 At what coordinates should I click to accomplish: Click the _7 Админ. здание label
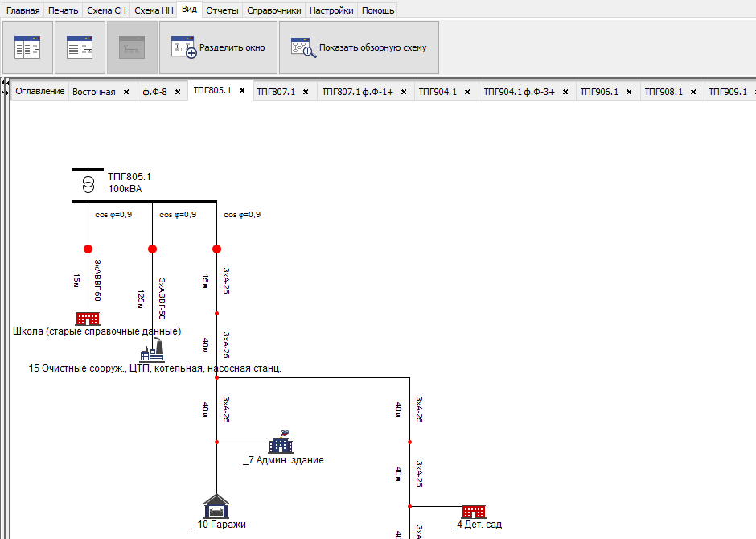coord(283,460)
